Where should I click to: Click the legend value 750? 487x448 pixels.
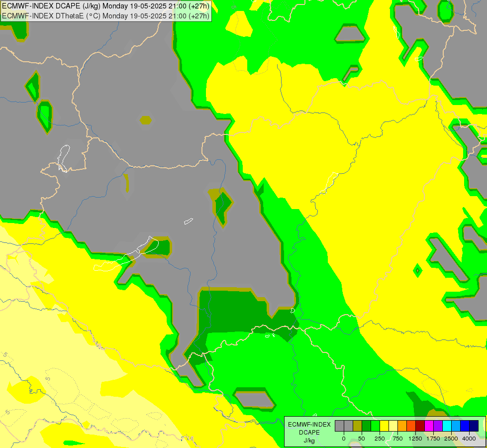pos(397,439)
